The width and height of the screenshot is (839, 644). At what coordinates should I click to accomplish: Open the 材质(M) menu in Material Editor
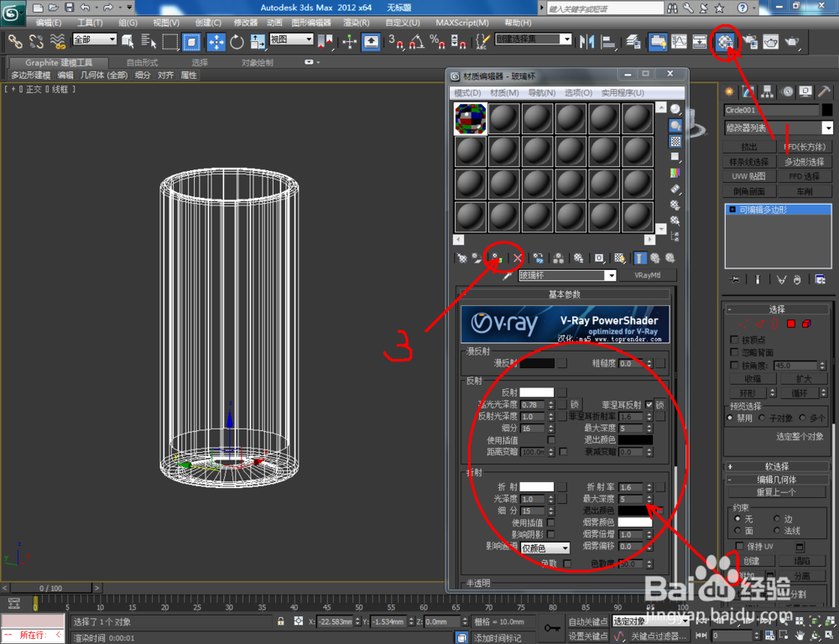(x=504, y=92)
